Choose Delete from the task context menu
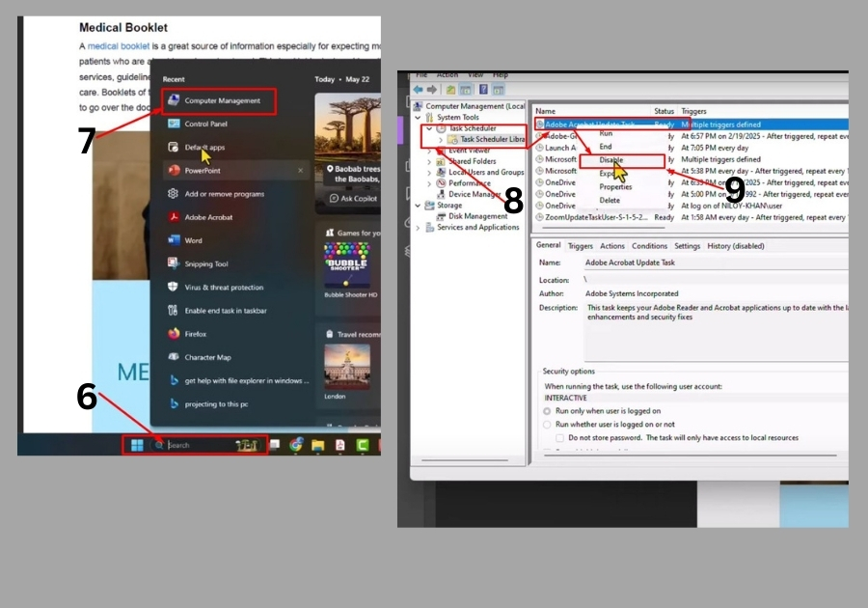Viewport: 868px width, 608px height. (610, 201)
